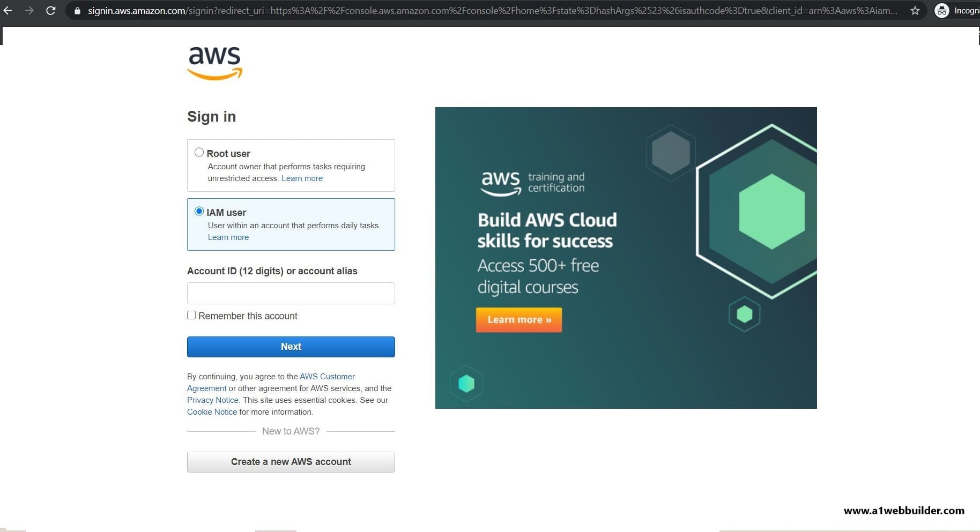Click Create a new AWS account

tap(291, 461)
